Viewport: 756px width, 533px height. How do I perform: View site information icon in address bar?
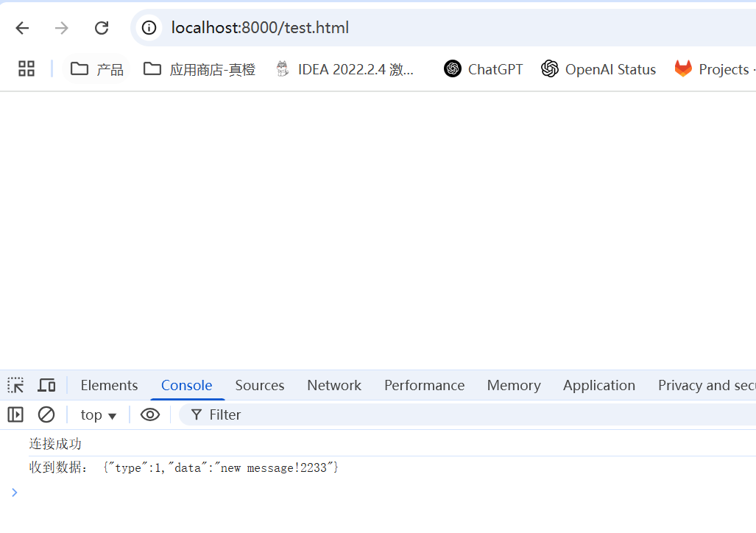tap(148, 27)
